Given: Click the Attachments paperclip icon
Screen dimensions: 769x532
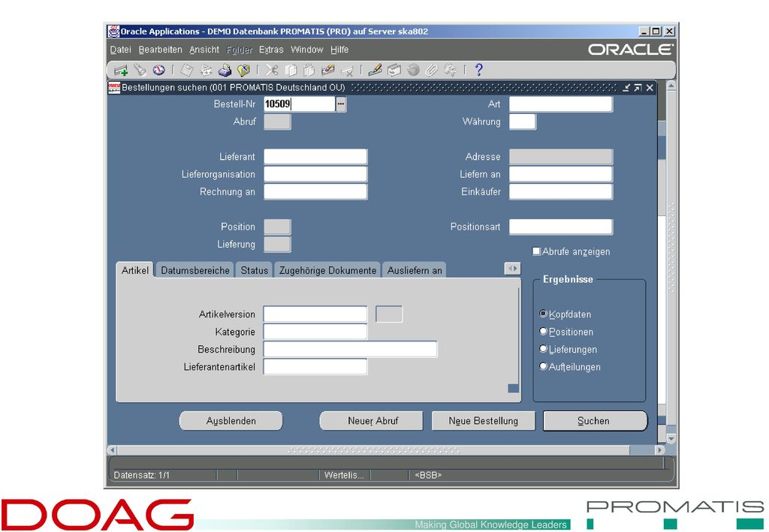Looking at the screenshot, I should tap(432, 70).
